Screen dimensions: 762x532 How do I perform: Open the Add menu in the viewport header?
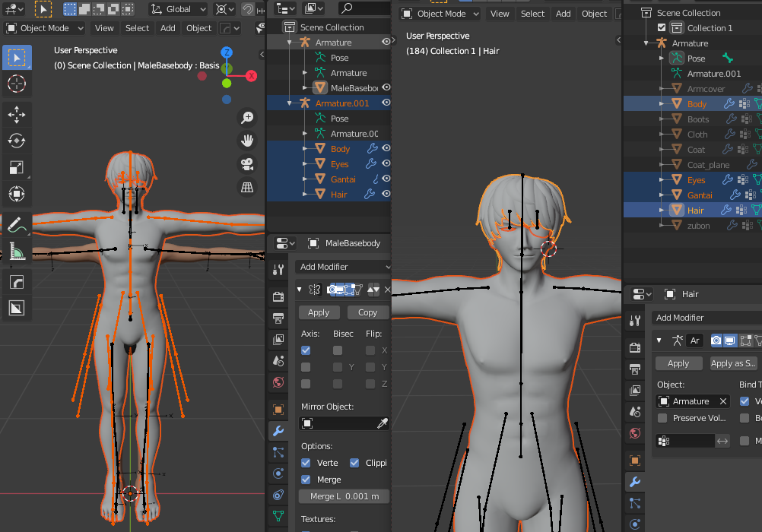[x=167, y=27]
